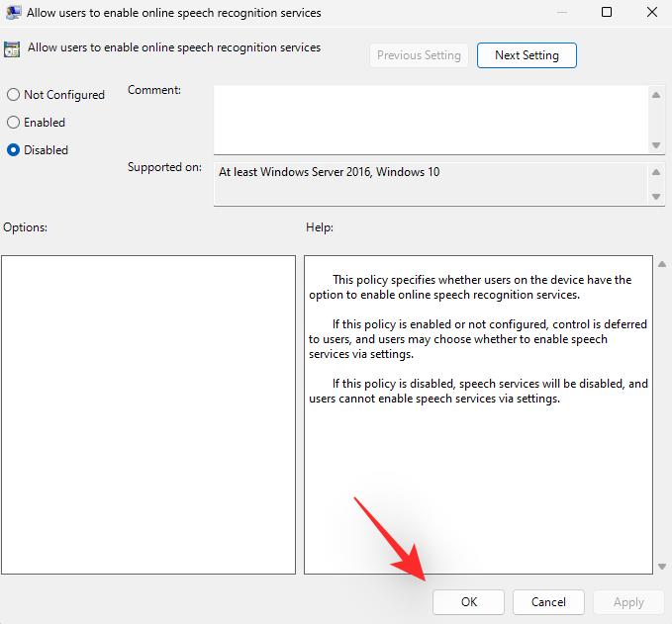Select the Enabled radio button

13,123
